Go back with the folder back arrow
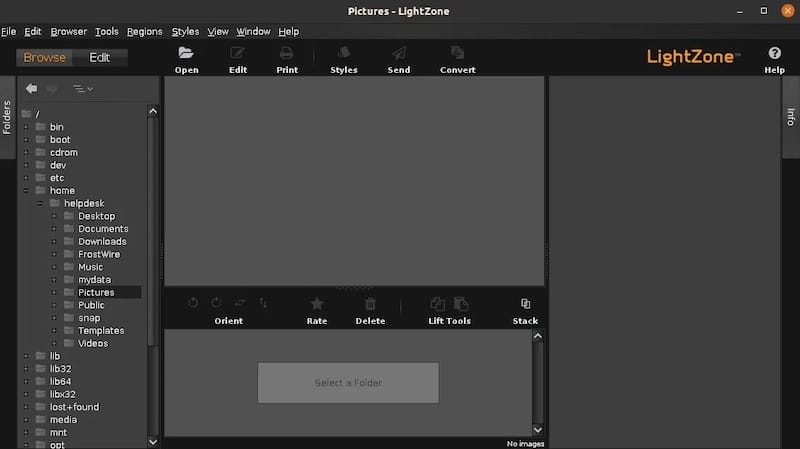Image resolution: width=800 pixels, height=449 pixels. [32, 89]
